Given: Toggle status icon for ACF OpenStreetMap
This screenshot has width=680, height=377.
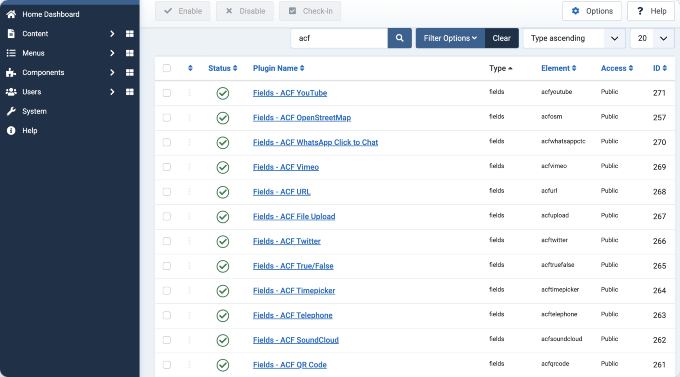Looking at the screenshot, I should click(x=223, y=118).
